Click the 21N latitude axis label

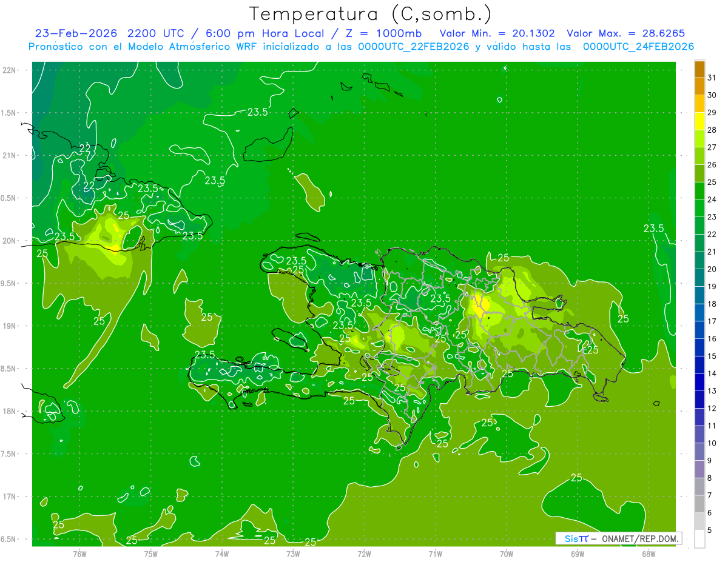(x=9, y=155)
